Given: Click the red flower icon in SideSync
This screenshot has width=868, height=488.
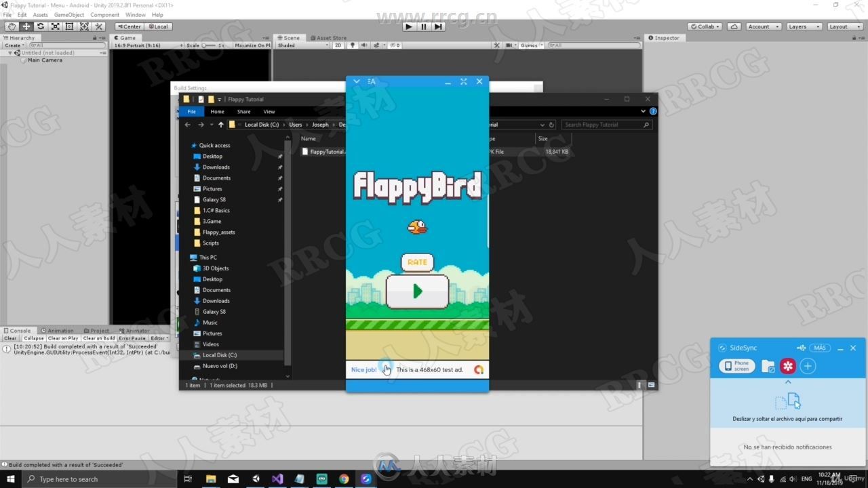Looking at the screenshot, I should (787, 366).
